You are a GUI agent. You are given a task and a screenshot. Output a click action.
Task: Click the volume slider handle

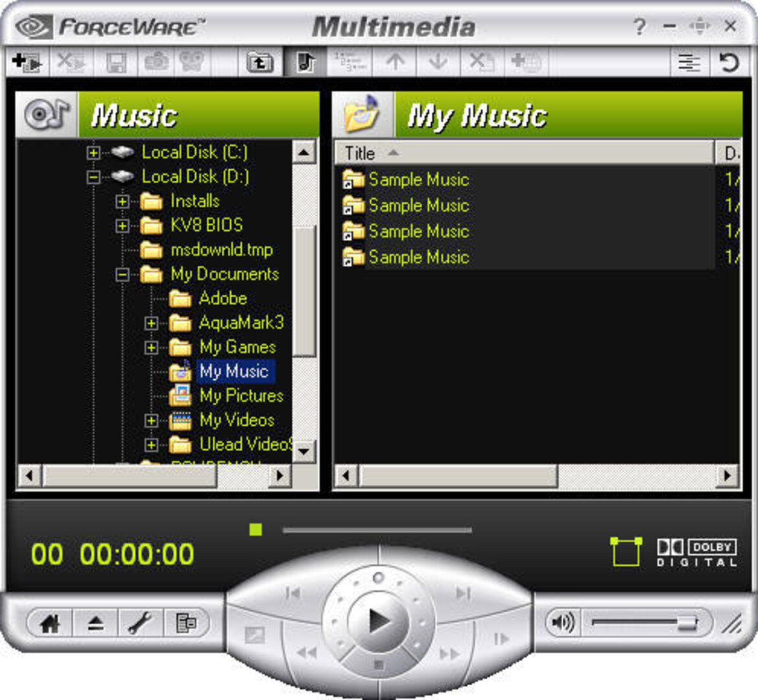687,623
